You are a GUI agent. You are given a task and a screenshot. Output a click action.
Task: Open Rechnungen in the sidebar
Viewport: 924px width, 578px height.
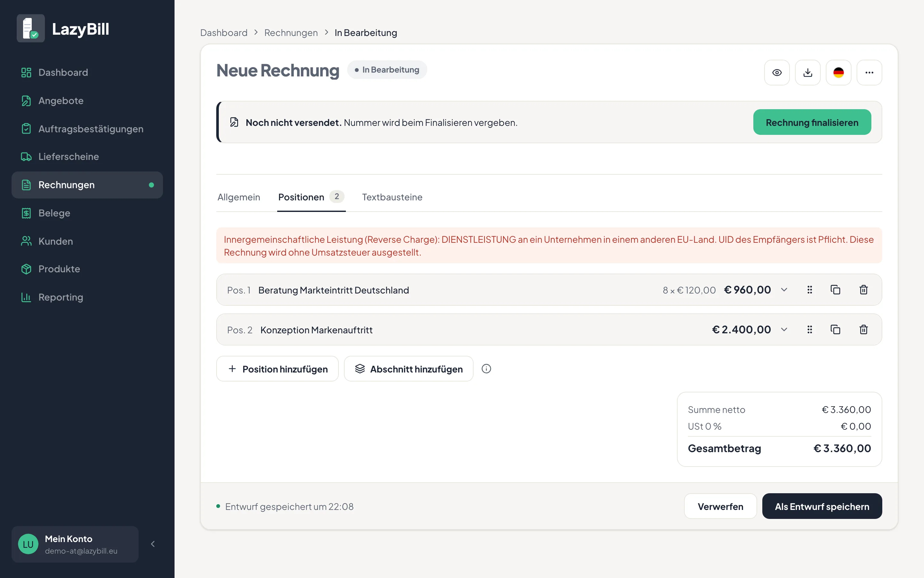click(x=87, y=185)
